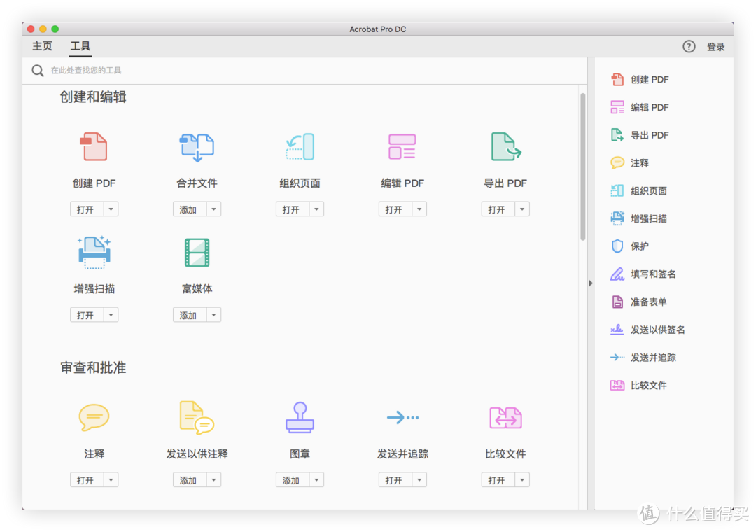Expand dropdown arrow under 编辑 PDF
756x532 pixels.
click(x=419, y=209)
